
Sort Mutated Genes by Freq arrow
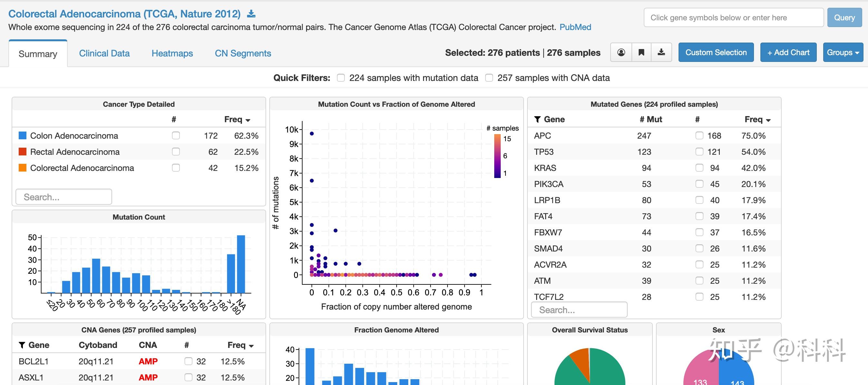tap(768, 120)
